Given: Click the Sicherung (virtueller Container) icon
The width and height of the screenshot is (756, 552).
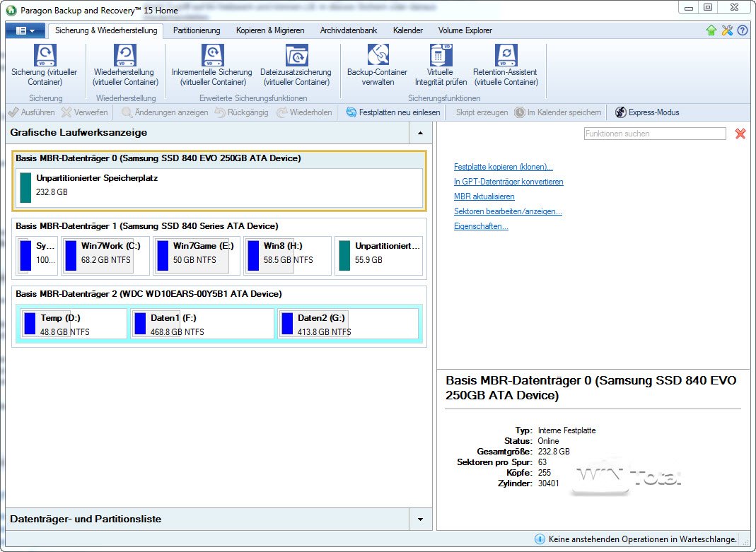Looking at the screenshot, I should click(x=46, y=56).
